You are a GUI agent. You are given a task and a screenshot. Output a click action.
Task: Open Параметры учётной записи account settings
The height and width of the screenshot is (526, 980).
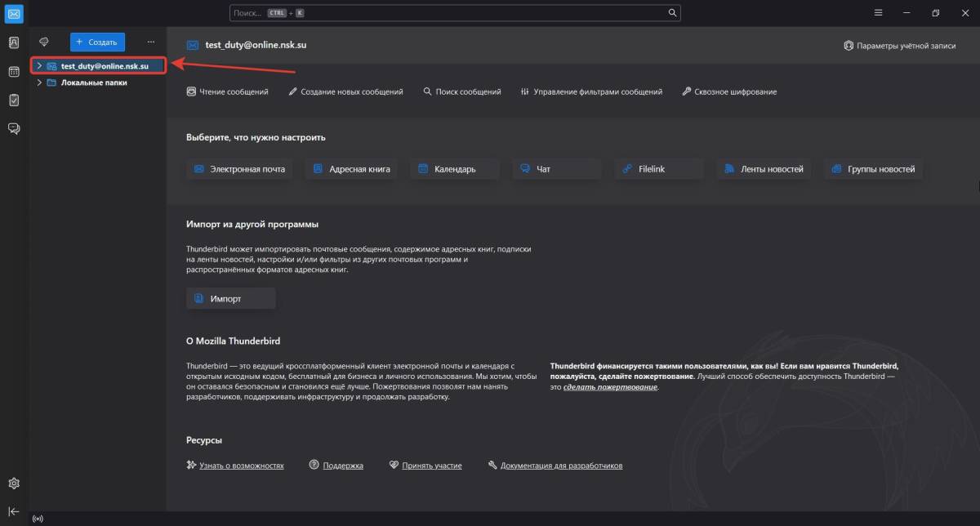(x=899, y=46)
